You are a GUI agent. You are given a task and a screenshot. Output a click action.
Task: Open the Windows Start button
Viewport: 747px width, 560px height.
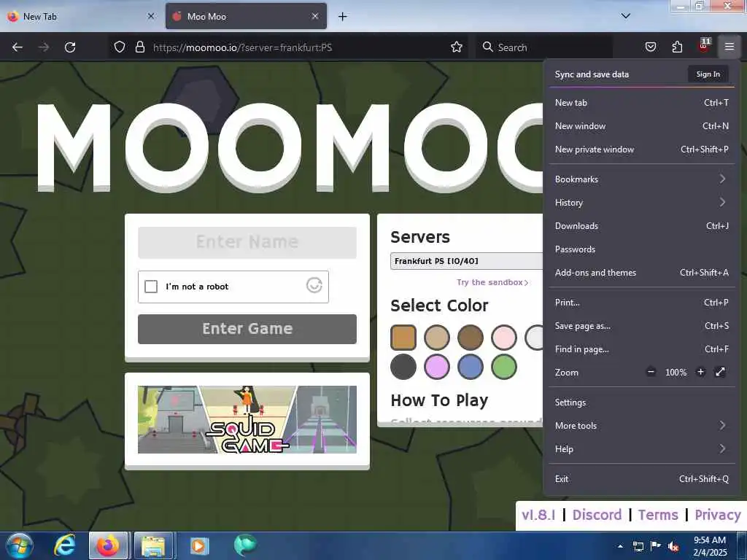[20, 545]
